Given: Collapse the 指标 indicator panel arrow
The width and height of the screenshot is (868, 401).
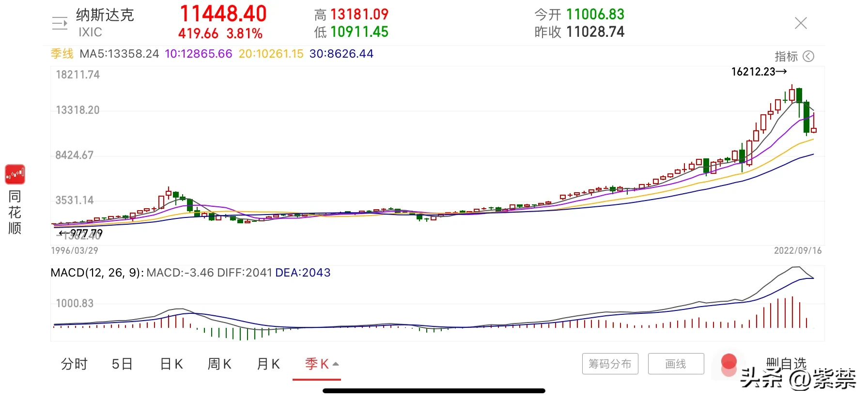Looking at the screenshot, I should [x=808, y=57].
